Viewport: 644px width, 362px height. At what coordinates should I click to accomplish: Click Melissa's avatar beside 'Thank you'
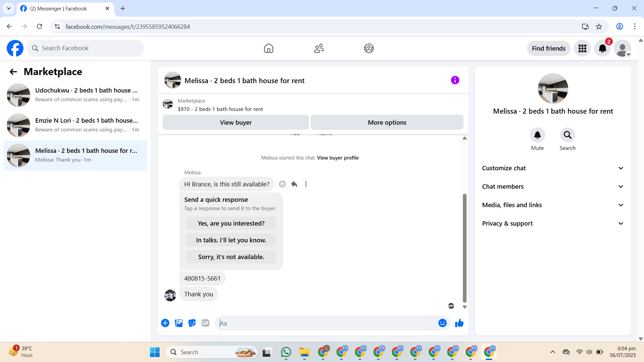[x=170, y=295]
